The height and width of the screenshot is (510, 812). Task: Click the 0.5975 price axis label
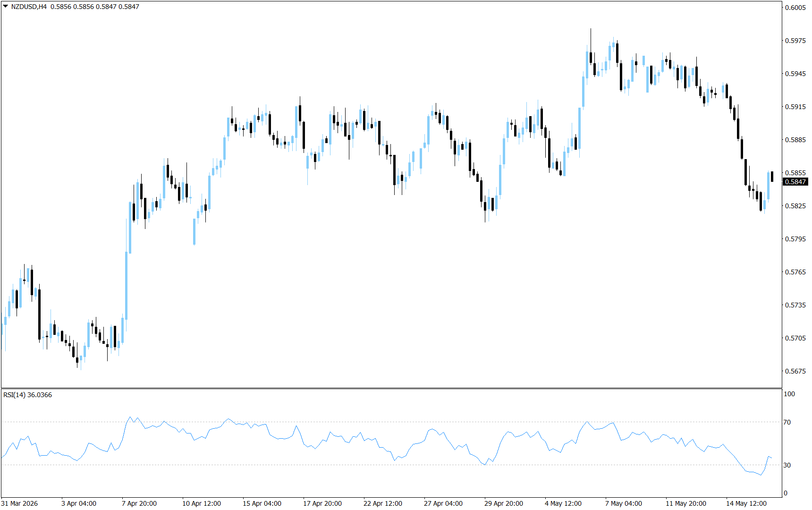[x=795, y=41]
